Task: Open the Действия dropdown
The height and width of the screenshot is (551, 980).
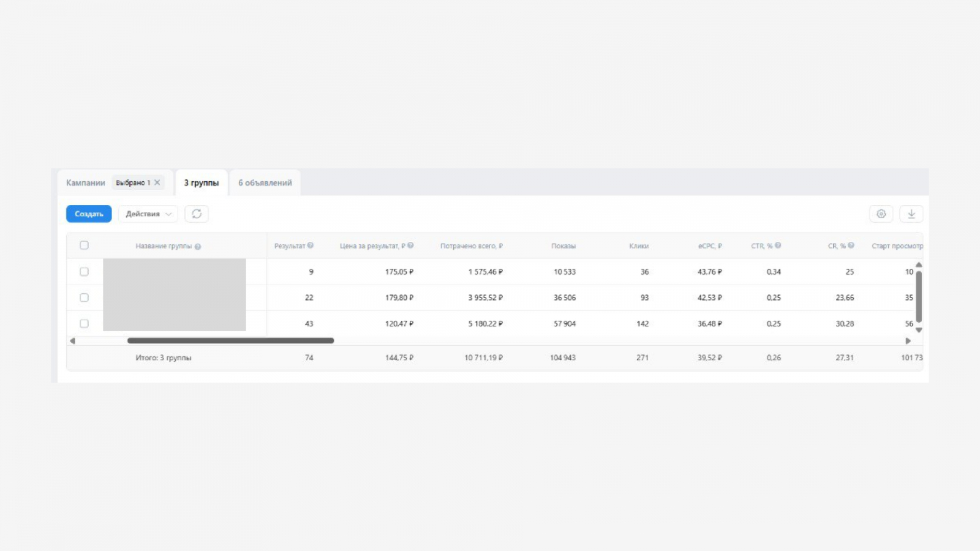Action: coord(148,214)
